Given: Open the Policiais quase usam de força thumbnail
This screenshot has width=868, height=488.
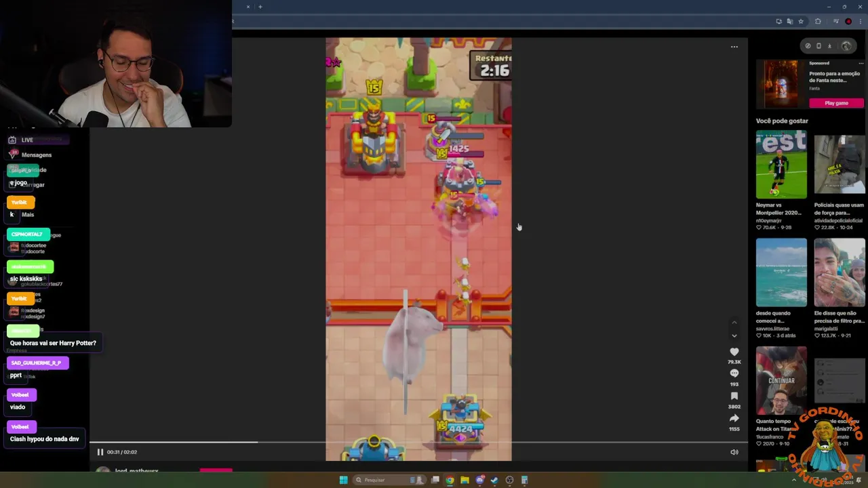Looking at the screenshot, I should pyautogui.click(x=840, y=165).
